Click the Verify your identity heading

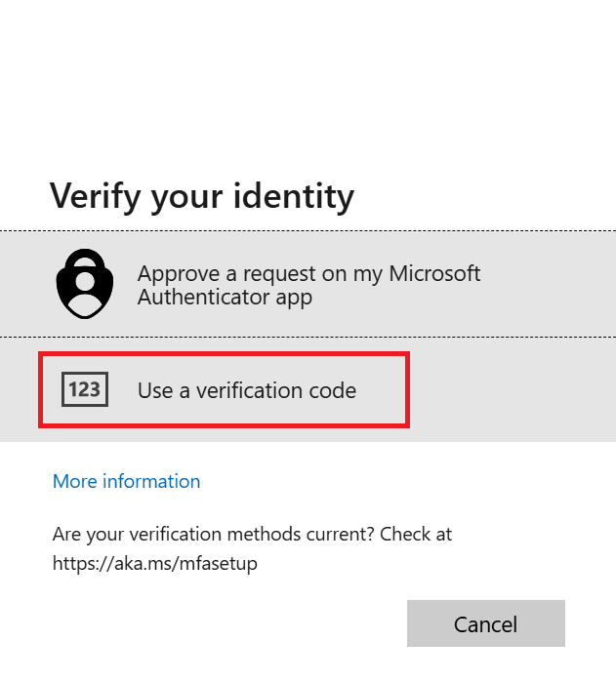[202, 197]
